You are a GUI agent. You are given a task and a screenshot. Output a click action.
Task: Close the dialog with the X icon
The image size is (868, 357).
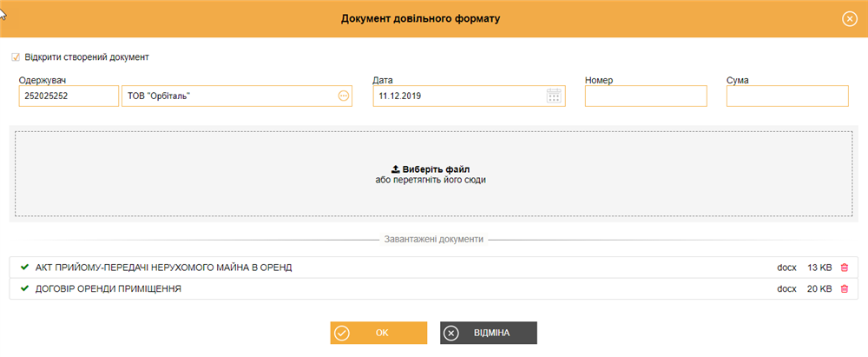click(849, 19)
